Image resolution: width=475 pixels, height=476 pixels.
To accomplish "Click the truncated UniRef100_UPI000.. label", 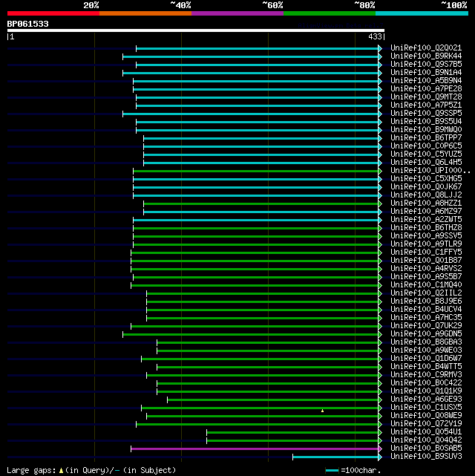I will tap(430, 171).
